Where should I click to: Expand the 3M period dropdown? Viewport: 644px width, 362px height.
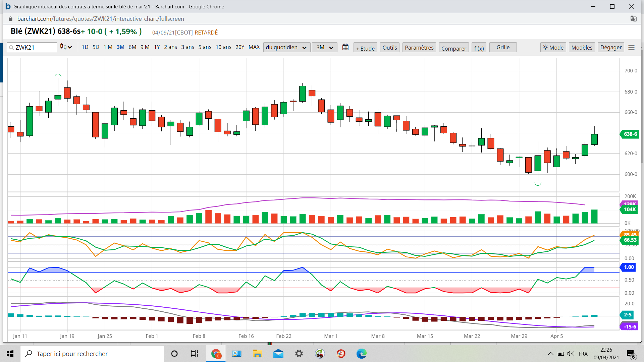pos(324,47)
